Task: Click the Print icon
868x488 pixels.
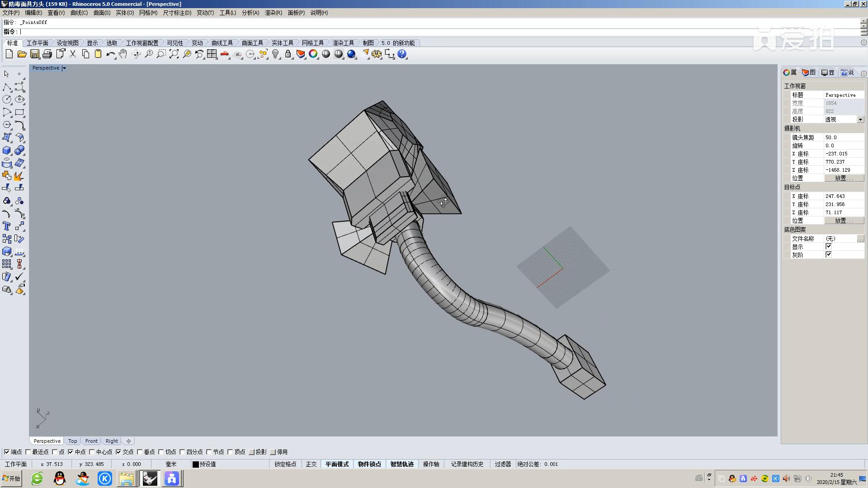Action: click(x=47, y=54)
